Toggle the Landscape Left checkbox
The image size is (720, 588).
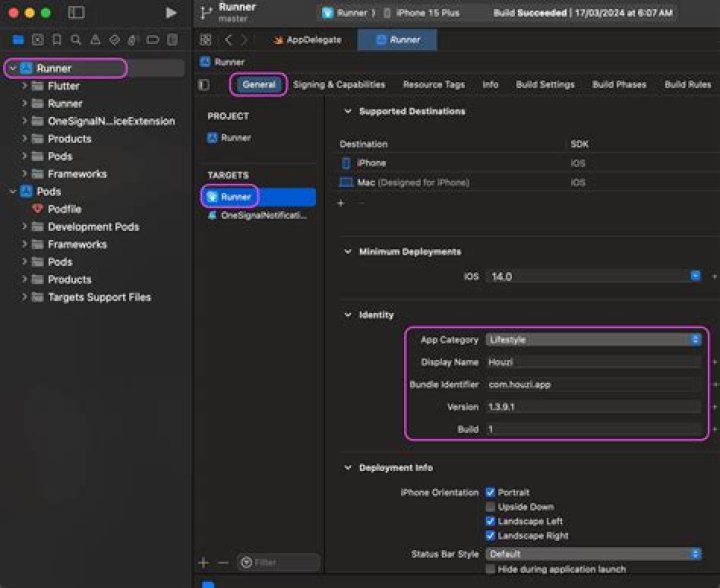[x=490, y=521]
